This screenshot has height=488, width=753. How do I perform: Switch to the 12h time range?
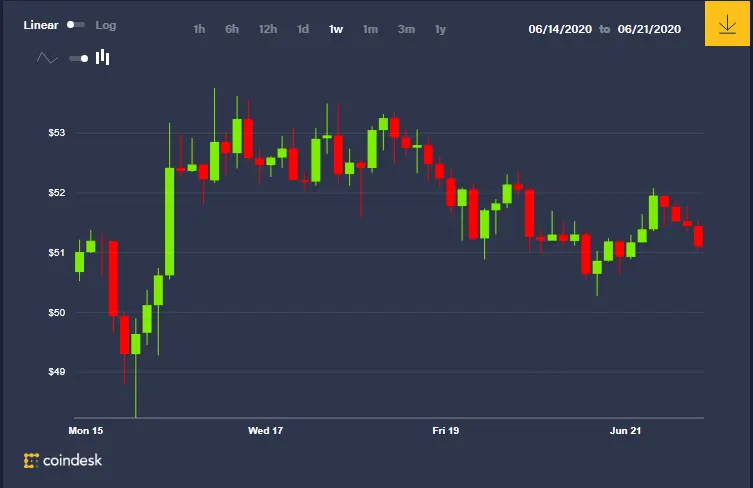click(x=267, y=29)
